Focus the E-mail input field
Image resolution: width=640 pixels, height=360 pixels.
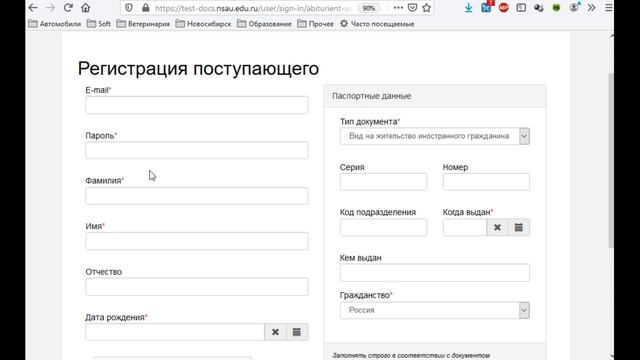coord(197,105)
